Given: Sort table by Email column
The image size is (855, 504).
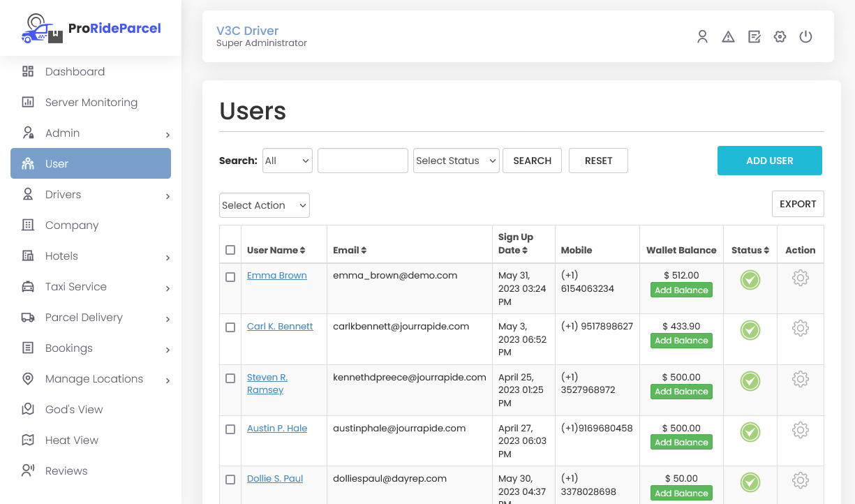Looking at the screenshot, I should click(x=350, y=250).
